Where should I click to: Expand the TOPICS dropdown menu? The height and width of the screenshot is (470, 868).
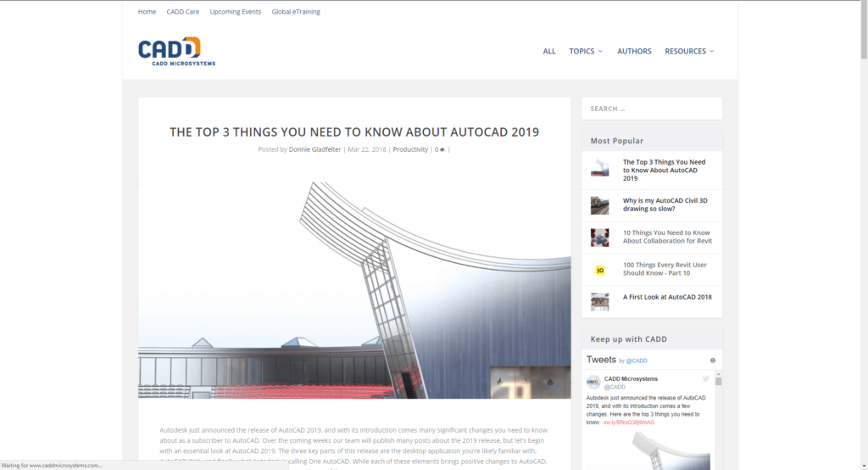click(x=586, y=51)
